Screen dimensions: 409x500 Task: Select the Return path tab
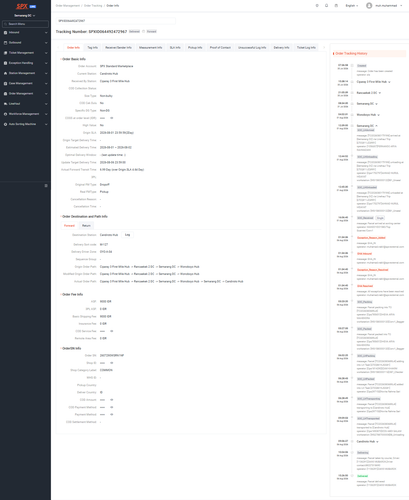click(x=86, y=226)
